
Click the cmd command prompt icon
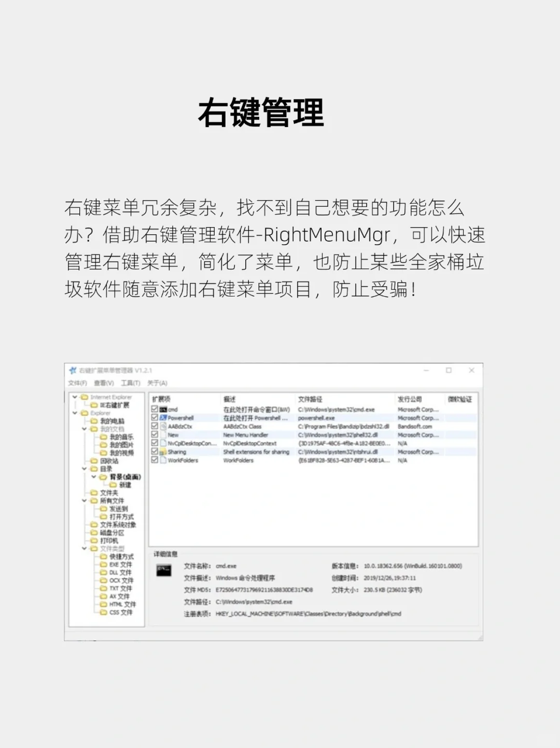point(162,410)
